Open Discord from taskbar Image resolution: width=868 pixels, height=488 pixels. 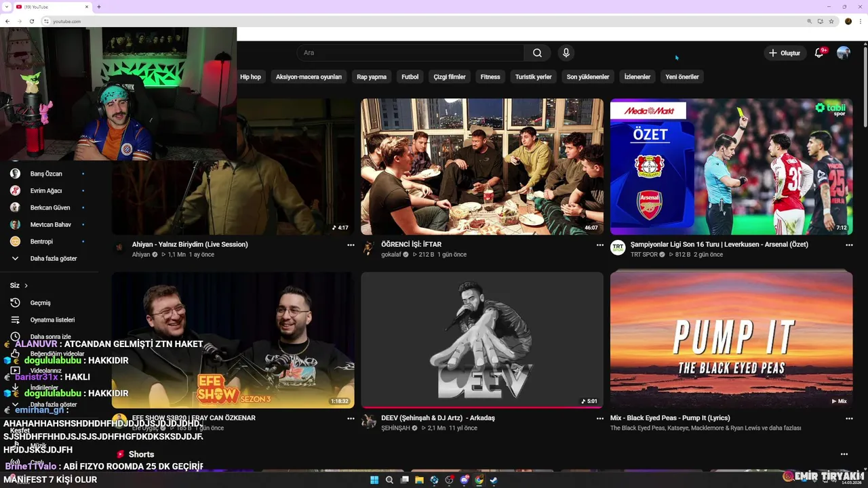[464, 481]
